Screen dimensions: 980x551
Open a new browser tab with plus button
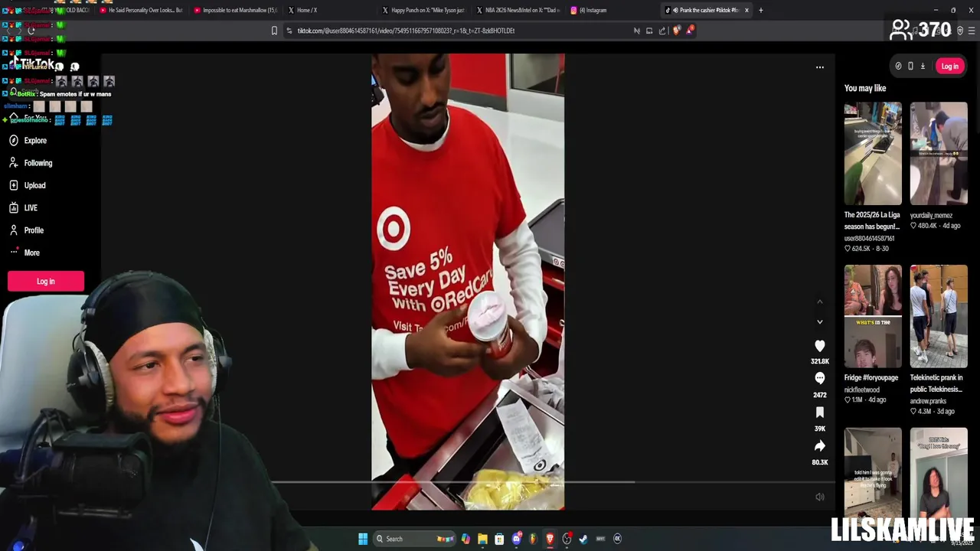pyautogui.click(x=760, y=10)
